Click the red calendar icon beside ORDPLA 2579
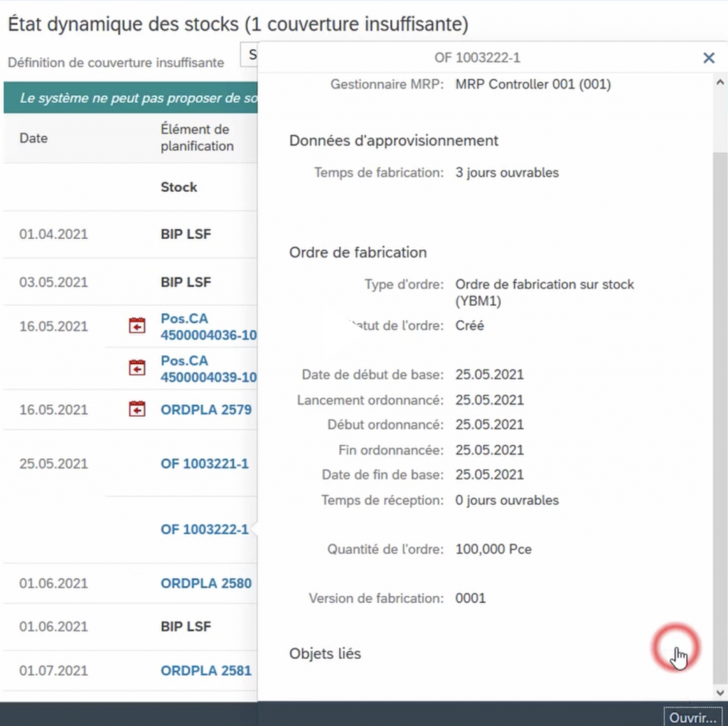 click(136, 410)
